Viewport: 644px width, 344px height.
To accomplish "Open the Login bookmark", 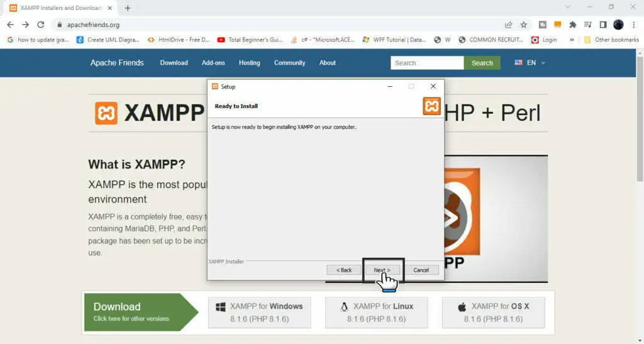I will click(544, 40).
